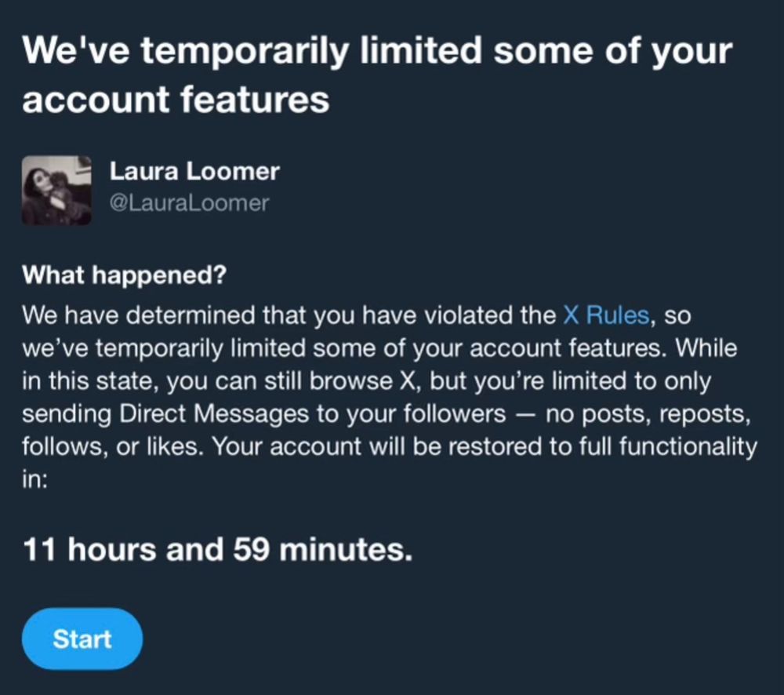Click "account features" in the bold heading
Image resolution: width=784 pixels, height=695 pixels.
(176, 99)
